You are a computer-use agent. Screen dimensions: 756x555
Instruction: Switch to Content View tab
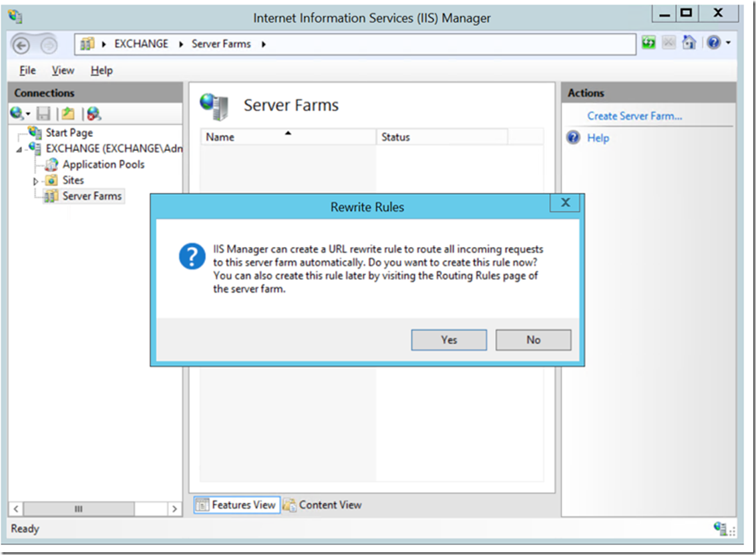pos(323,505)
